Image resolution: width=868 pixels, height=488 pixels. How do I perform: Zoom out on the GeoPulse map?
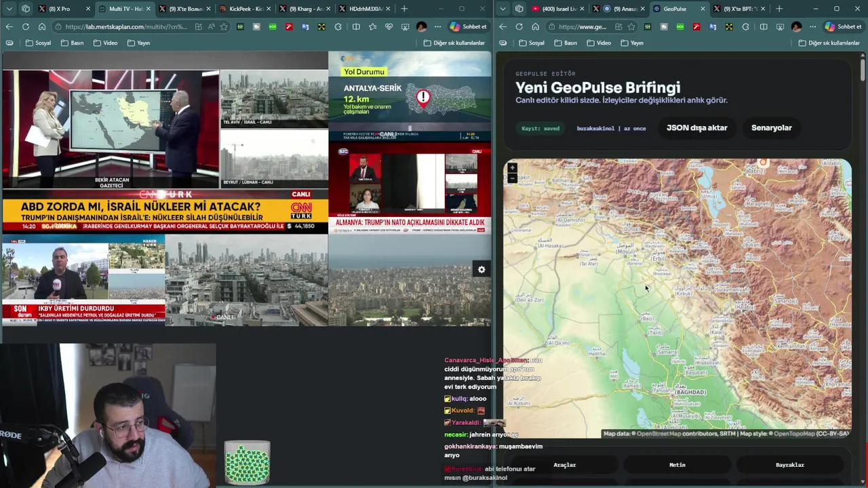point(512,178)
